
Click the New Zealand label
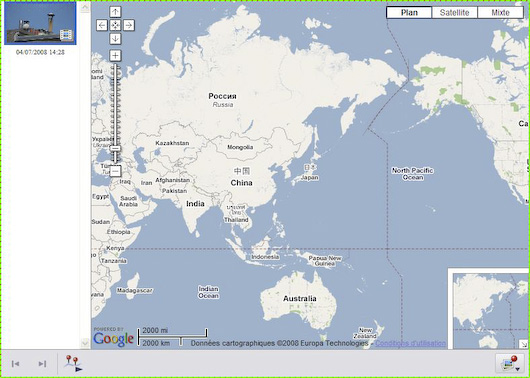point(365,333)
